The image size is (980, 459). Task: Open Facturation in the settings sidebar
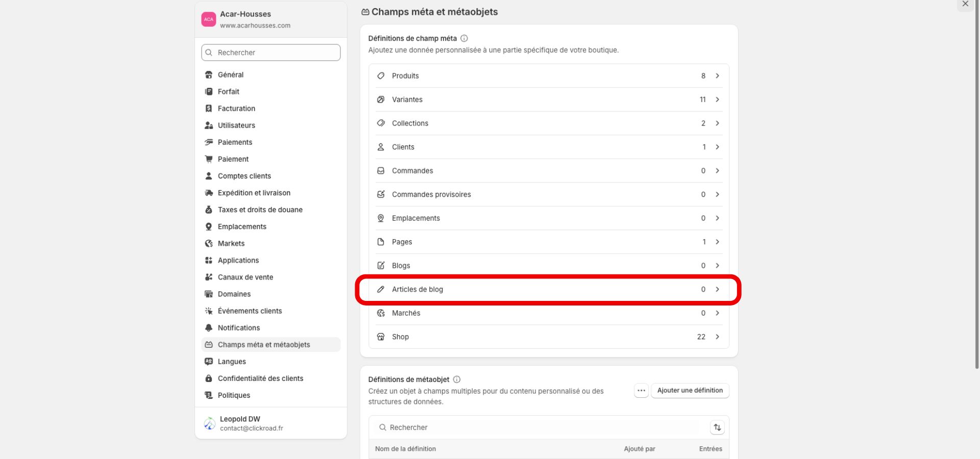(x=236, y=109)
